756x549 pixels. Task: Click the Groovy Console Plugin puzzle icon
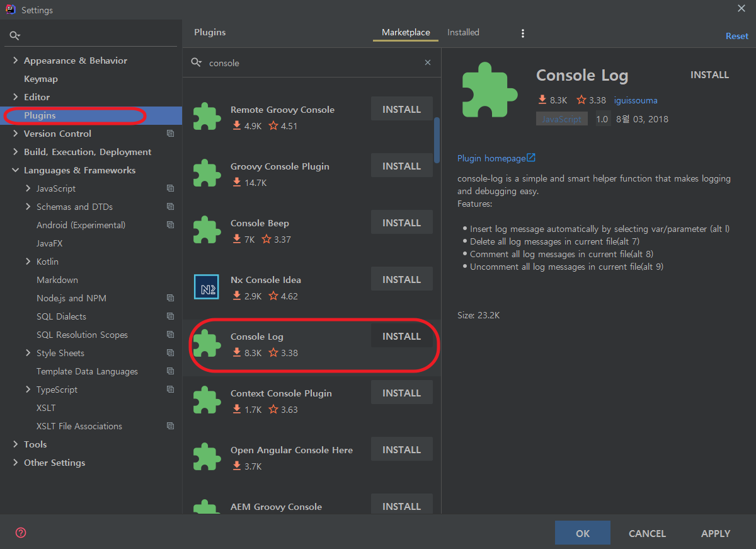tap(207, 173)
